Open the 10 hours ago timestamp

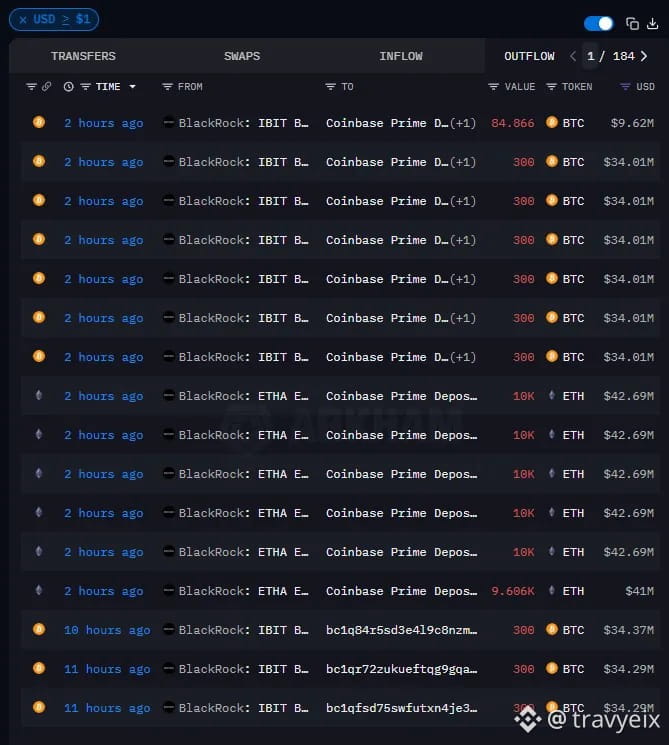tap(107, 630)
